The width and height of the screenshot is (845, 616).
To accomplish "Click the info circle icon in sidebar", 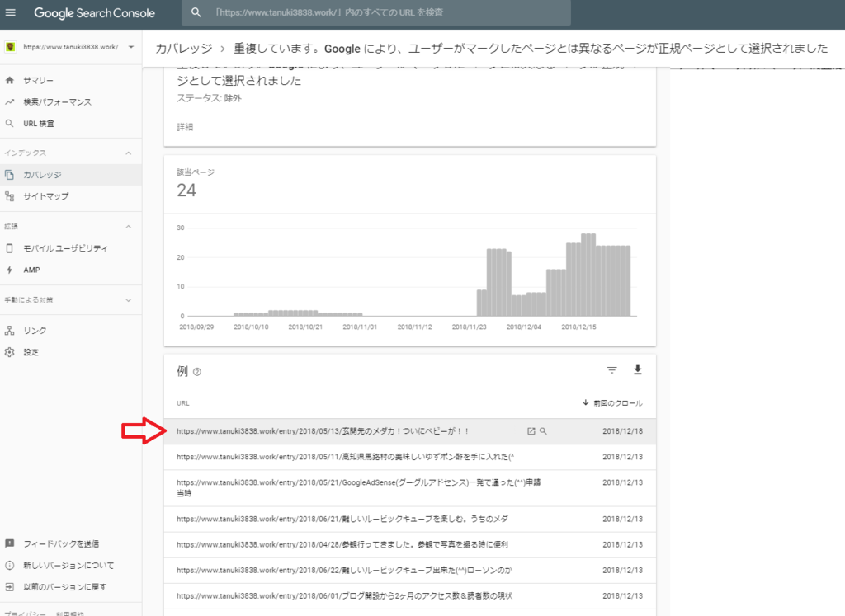I will pyautogui.click(x=9, y=566).
